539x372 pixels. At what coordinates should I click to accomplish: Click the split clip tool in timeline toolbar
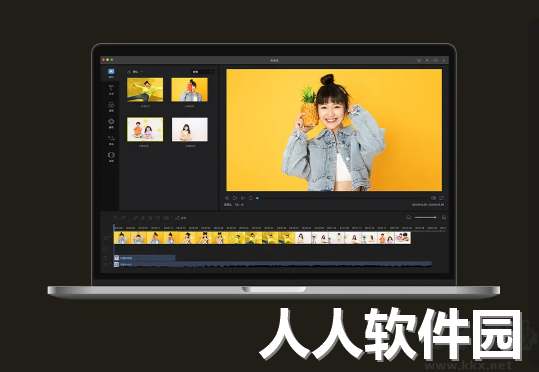coord(143,218)
